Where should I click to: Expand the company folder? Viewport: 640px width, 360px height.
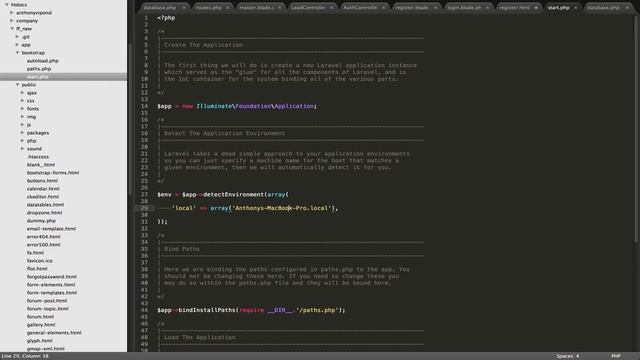pyautogui.click(x=12, y=20)
